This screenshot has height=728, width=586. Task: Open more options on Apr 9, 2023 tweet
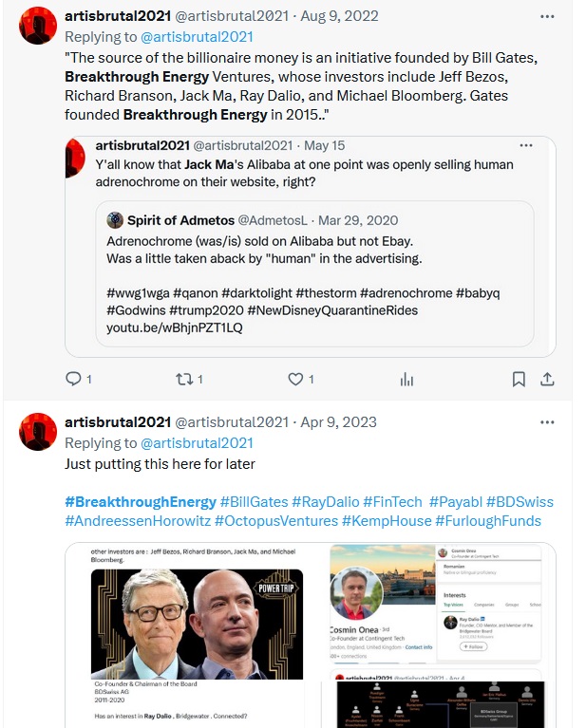click(547, 422)
